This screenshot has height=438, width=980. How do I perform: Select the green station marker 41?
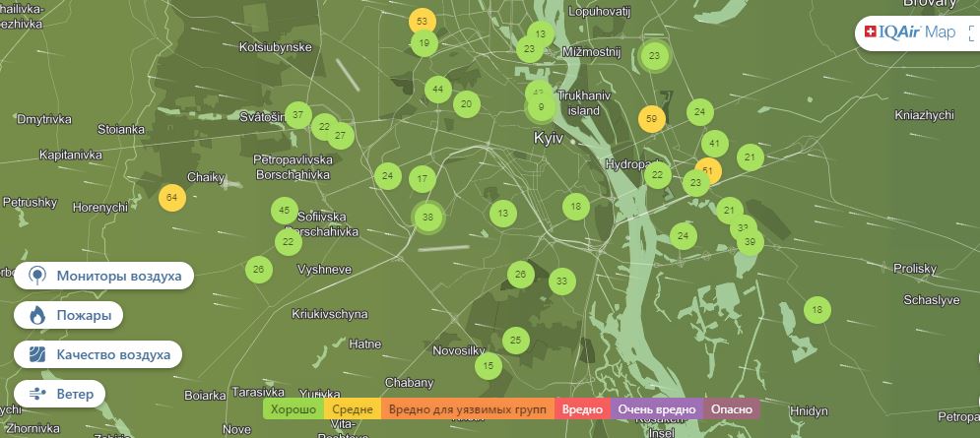[715, 144]
